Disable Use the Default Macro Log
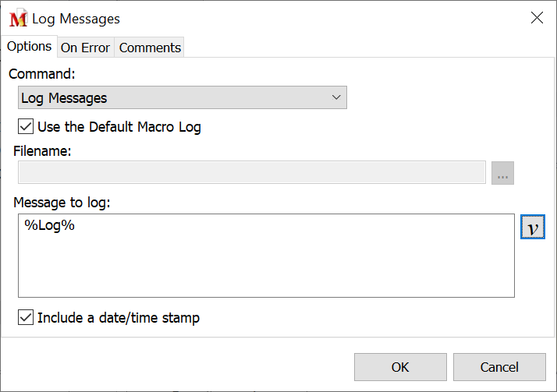This screenshot has width=557, height=392. (x=26, y=127)
